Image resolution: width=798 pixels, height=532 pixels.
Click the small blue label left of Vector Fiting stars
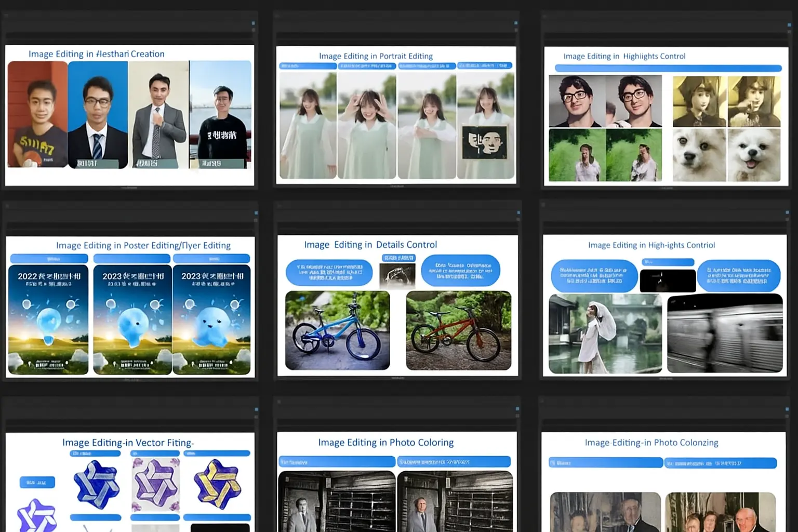point(37,483)
